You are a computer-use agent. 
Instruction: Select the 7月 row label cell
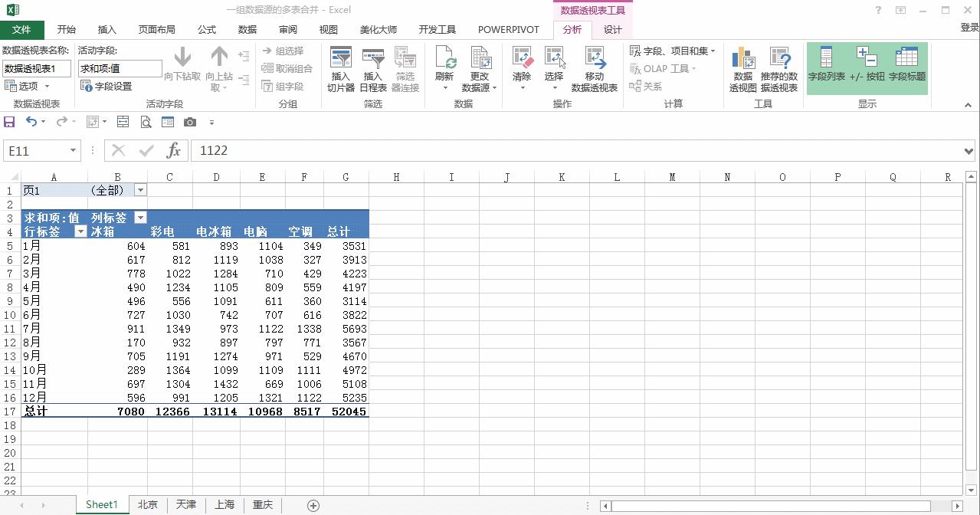coord(54,329)
